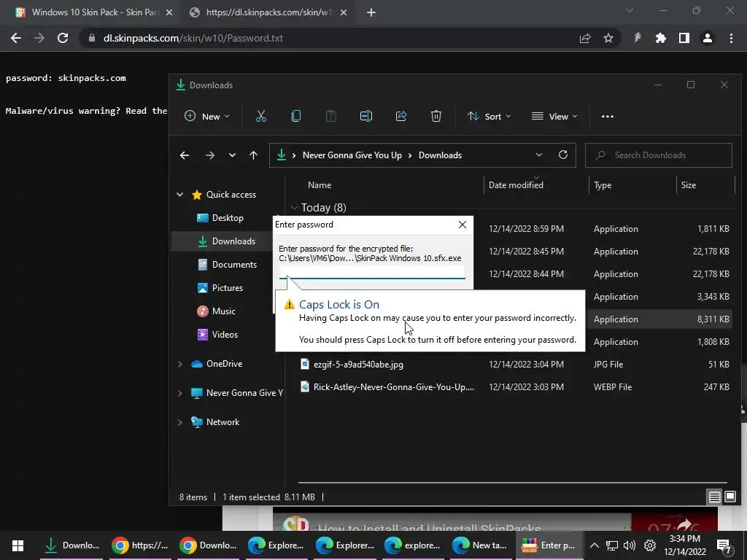Image resolution: width=747 pixels, height=560 pixels.
Task: Click the volume icon in system tray
Action: click(630, 545)
